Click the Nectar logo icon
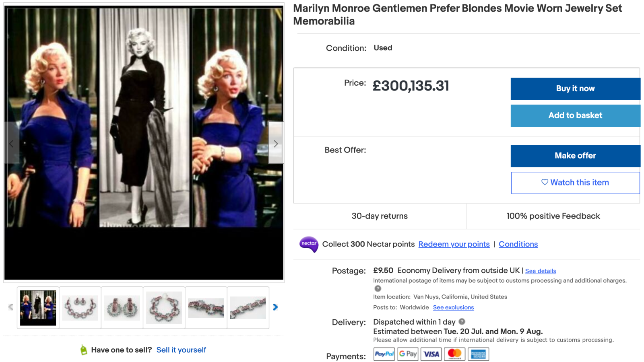 tap(309, 244)
